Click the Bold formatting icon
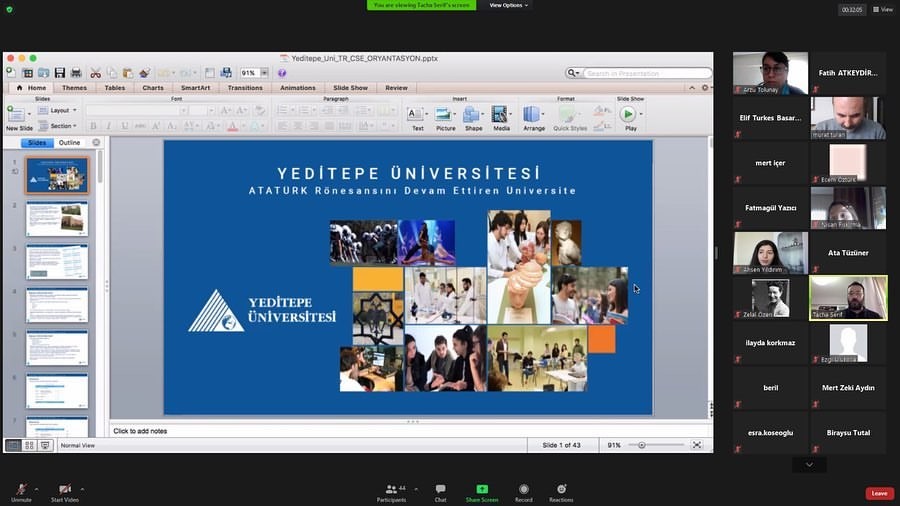The image size is (900, 506). (x=94, y=126)
